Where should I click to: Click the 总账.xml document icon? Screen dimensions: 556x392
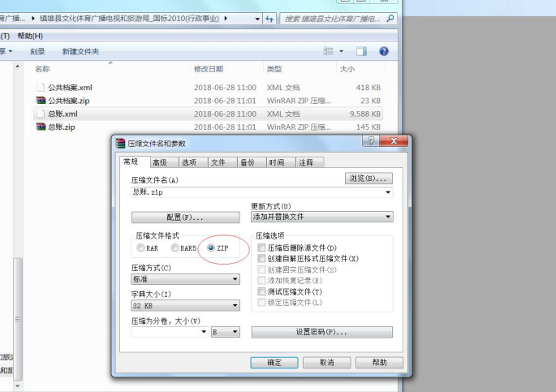click(41, 114)
